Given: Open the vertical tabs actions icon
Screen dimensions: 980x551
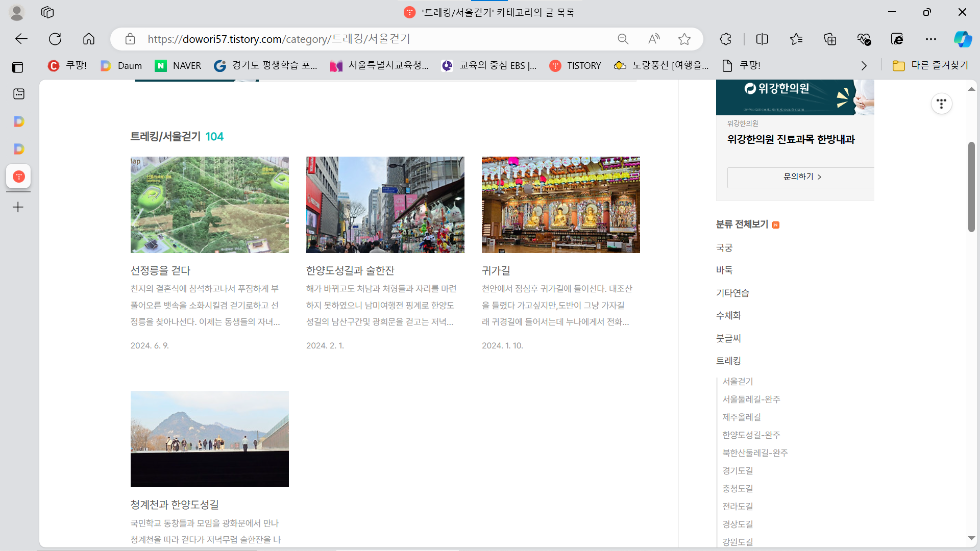Looking at the screenshot, I should tap(18, 67).
